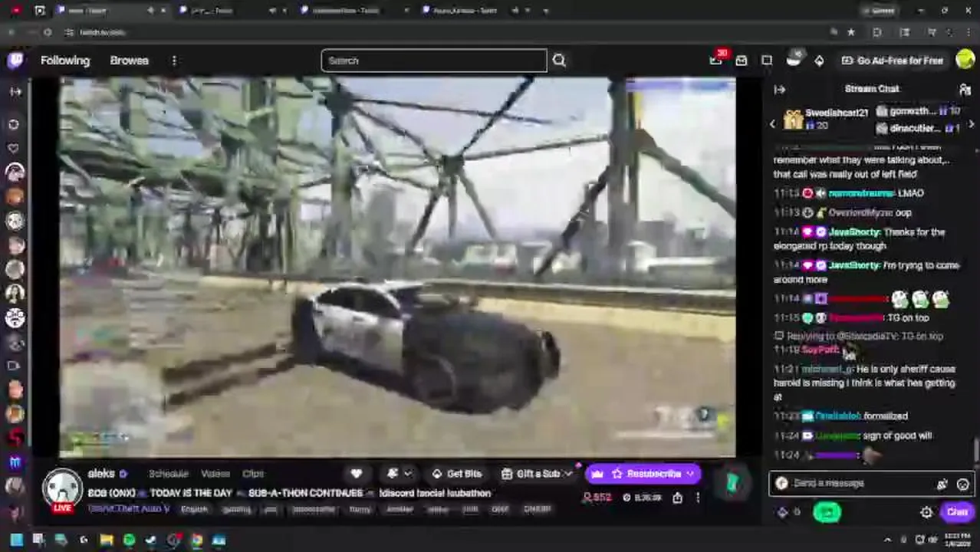Open Bits cheer icon in chat input
The image size is (980, 552).
(942, 484)
